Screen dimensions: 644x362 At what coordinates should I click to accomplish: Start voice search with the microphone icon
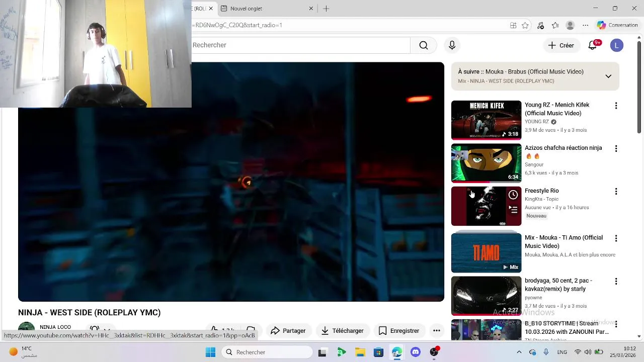click(452, 45)
